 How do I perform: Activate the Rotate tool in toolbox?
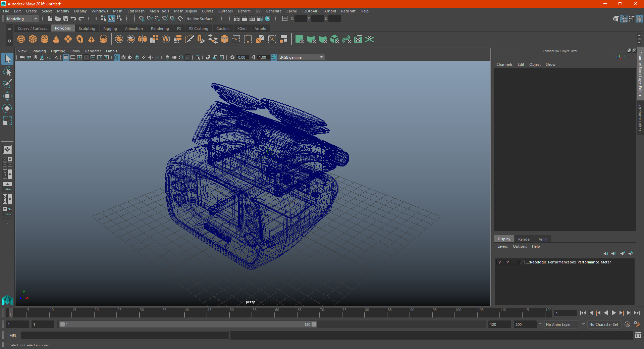[x=7, y=108]
